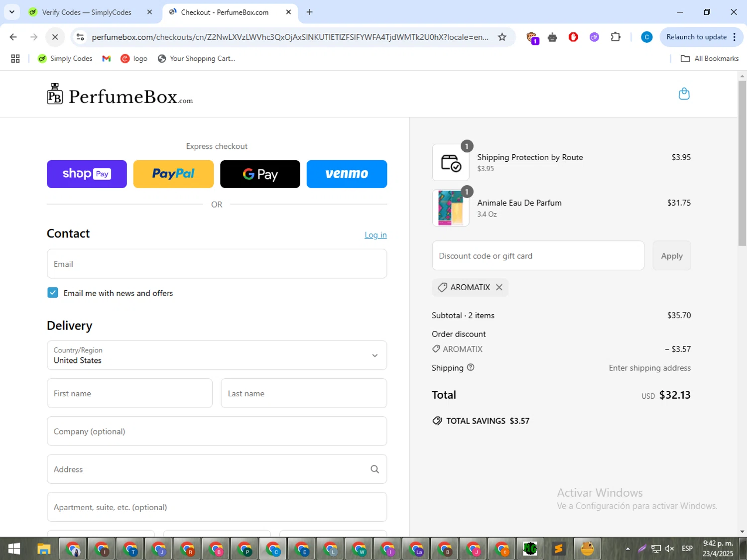747x560 pixels.
Task: Click the purple circular extension icon
Action: pyautogui.click(x=594, y=37)
